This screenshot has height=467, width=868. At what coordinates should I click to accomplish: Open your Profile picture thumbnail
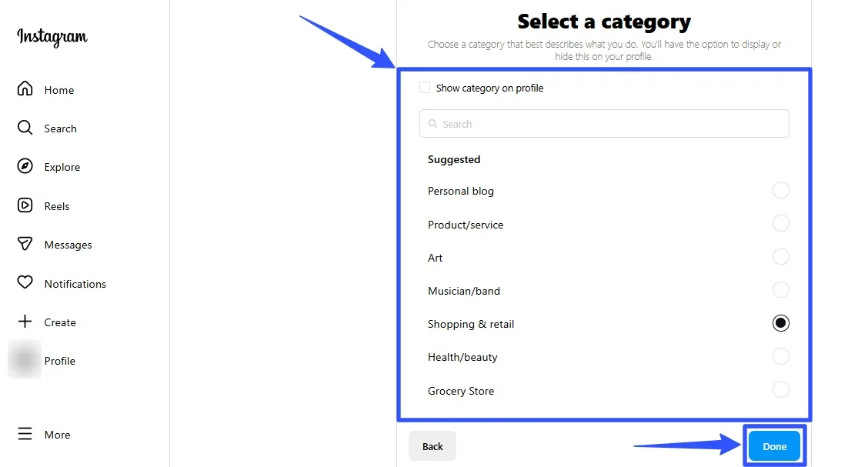pos(24,360)
